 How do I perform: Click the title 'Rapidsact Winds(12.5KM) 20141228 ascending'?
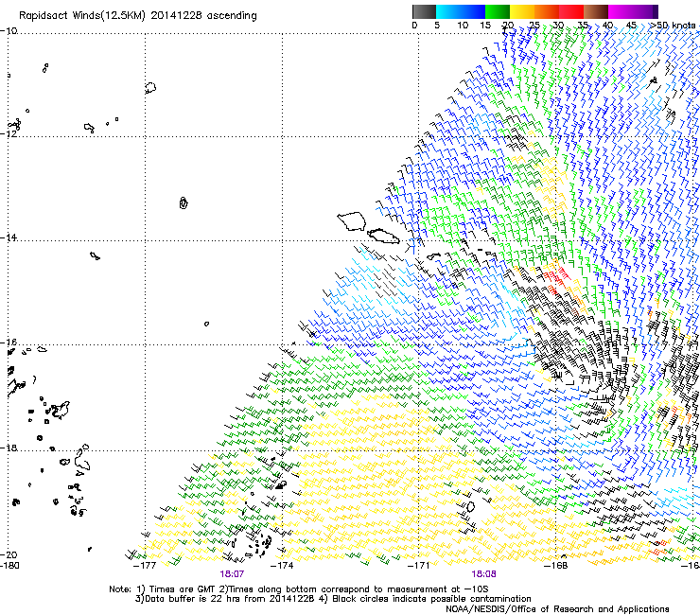point(138,16)
